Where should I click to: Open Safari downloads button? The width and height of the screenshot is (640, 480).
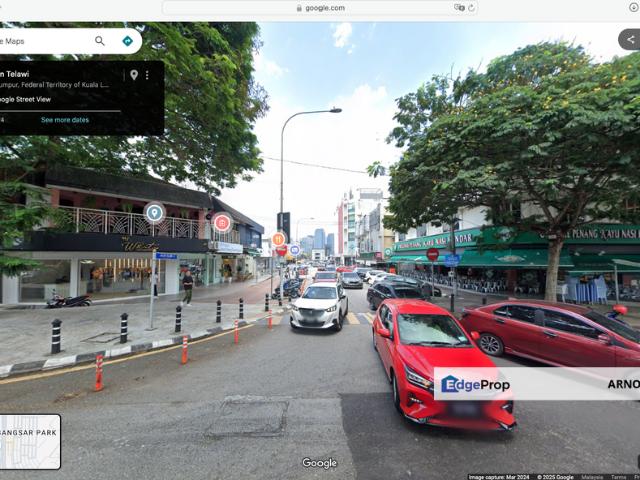pos(633,8)
